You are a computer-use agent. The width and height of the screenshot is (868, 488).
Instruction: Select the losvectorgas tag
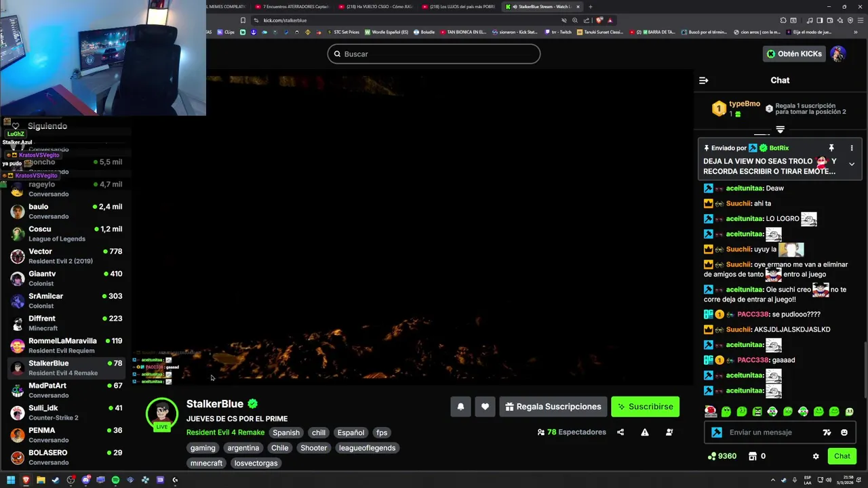pos(256,464)
